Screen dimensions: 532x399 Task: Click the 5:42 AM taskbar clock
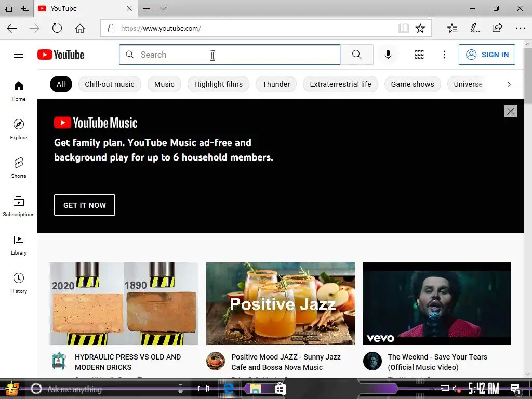(484, 389)
